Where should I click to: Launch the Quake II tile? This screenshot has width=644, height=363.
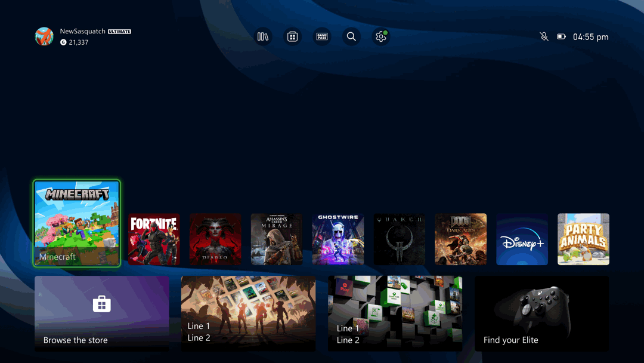pyautogui.click(x=399, y=239)
